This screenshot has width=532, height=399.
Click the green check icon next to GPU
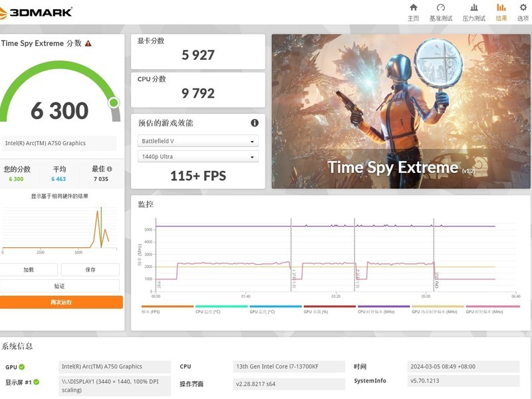pyautogui.click(x=22, y=367)
